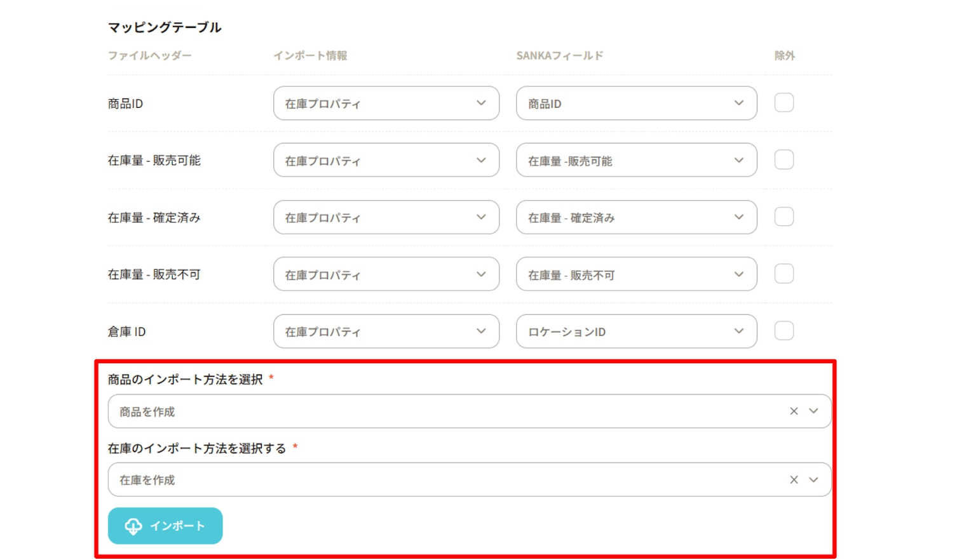Open 在庫量 -販売可能 SANKA field dropdown
The image size is (964, 560).
point(635,160)
